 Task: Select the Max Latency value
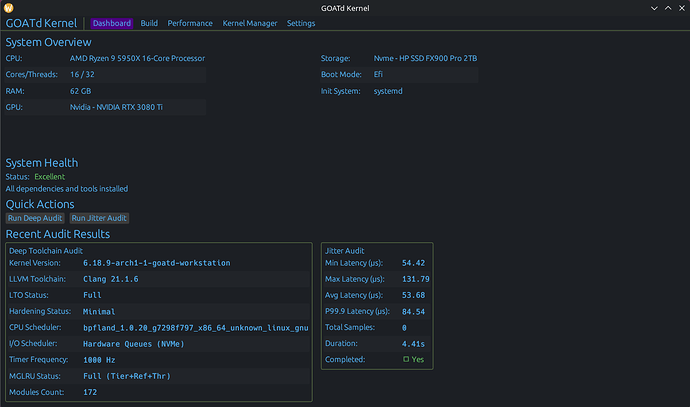[x=415, y=278]
